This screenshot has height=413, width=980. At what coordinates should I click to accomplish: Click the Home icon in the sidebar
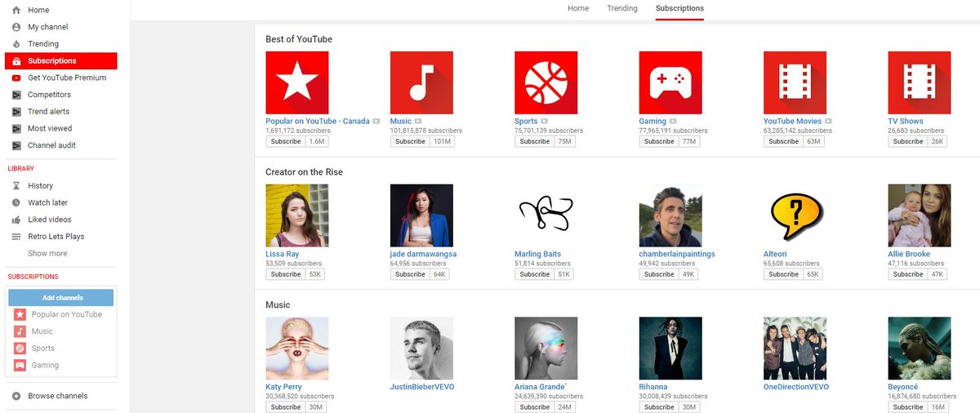click(16, 10)
